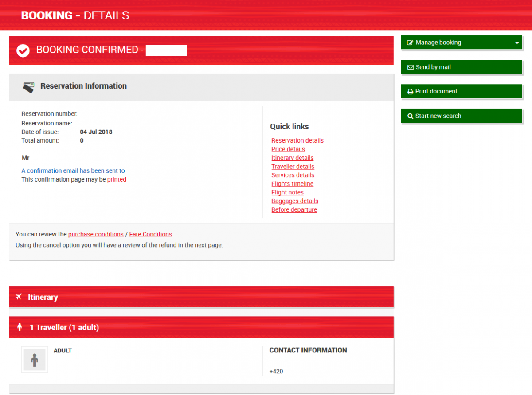Open Baggages details quick link
Image resolution: width=532 pixels, height=395 pixels.
pyautogui.click(x=294, y=201)
